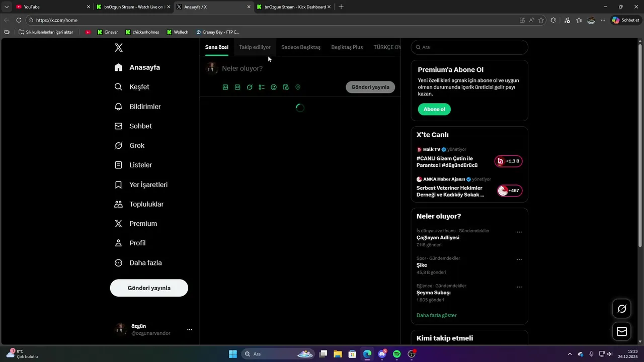Screen dimensions: 644x362
Task: Open the Şeyma Subaşı trend
Action: 433,293
